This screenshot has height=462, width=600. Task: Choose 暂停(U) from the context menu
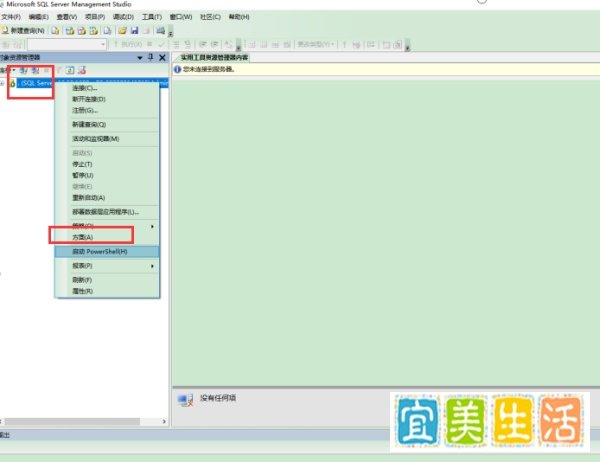click(107, 175)
